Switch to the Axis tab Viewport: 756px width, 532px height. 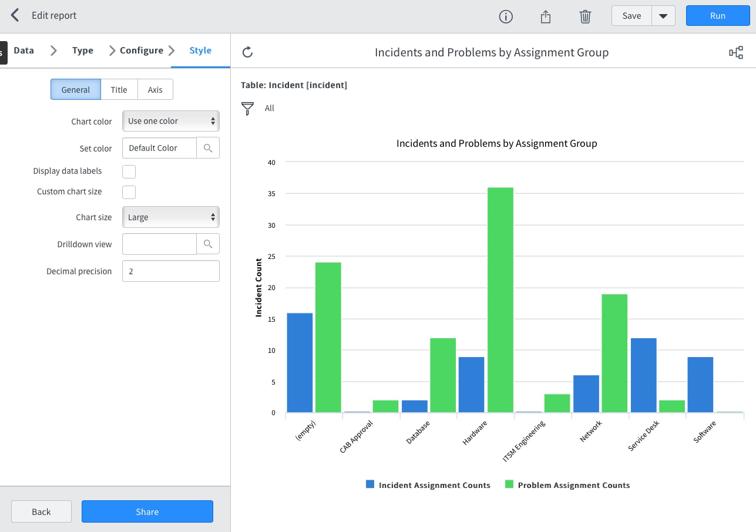155,90
